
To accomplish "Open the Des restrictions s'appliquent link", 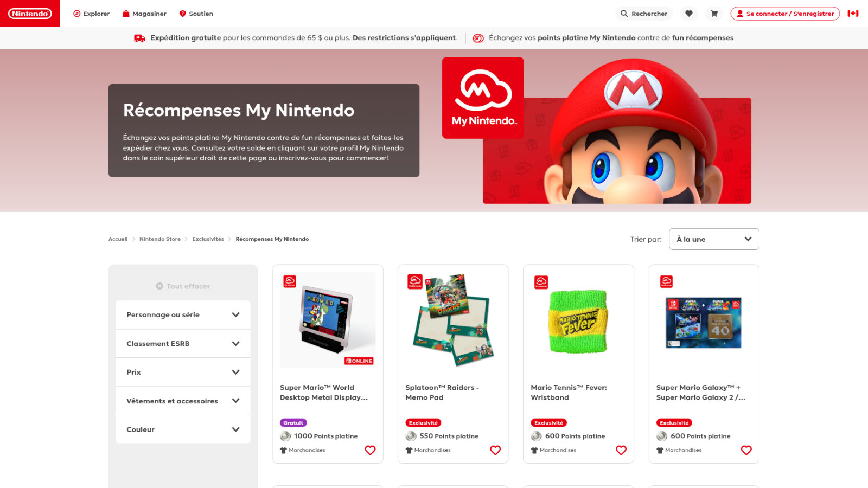I will tap(404, 38).
